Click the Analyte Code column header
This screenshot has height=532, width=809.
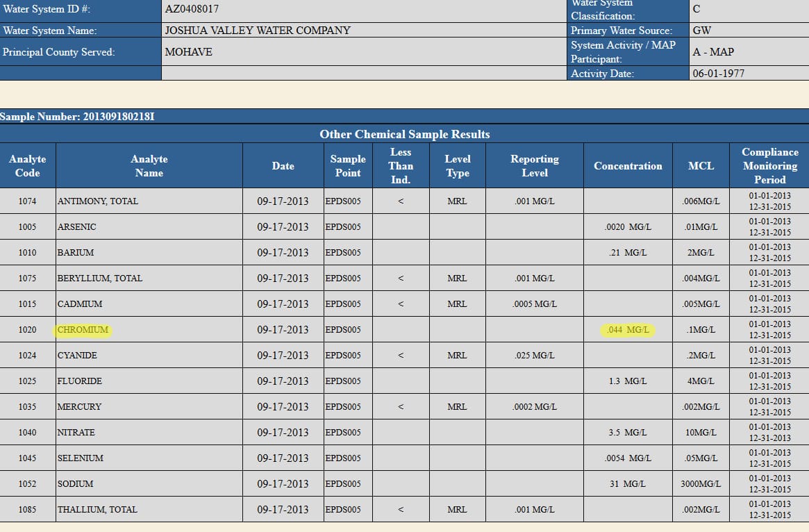tap(28, 166)
